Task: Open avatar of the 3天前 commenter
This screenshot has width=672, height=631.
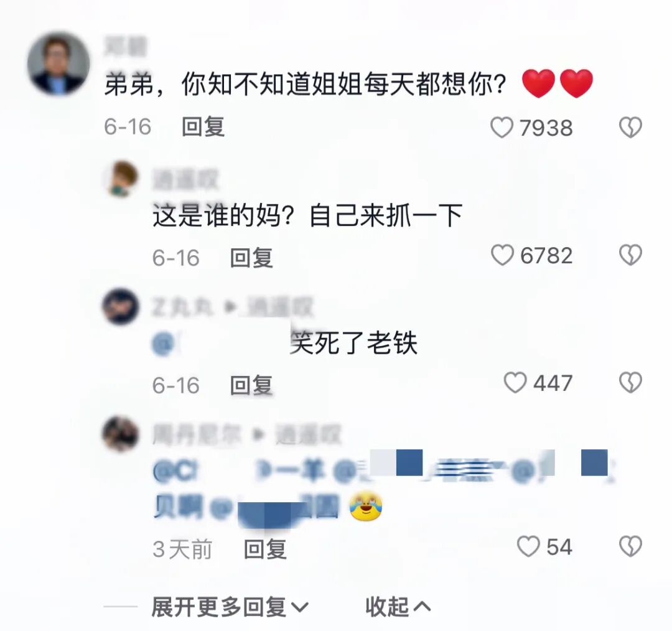Action: pos(121,434)
